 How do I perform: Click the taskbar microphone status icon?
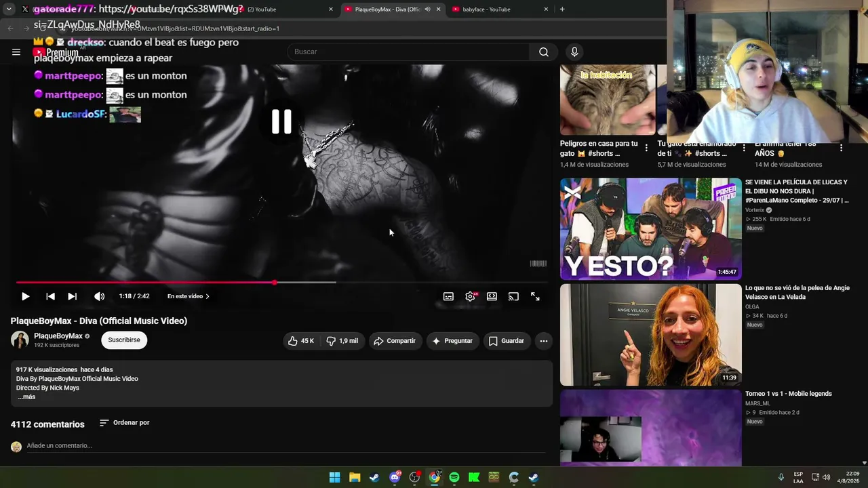pos(781,477)
